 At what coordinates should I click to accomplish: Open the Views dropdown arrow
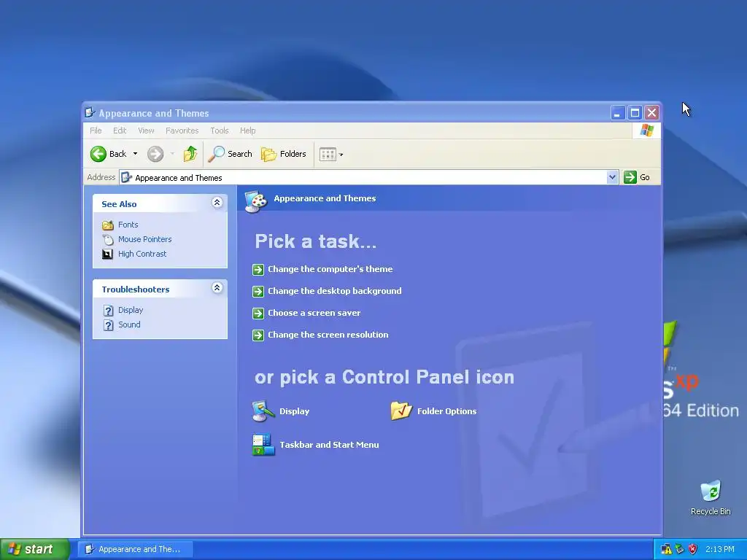coord(341,155)
